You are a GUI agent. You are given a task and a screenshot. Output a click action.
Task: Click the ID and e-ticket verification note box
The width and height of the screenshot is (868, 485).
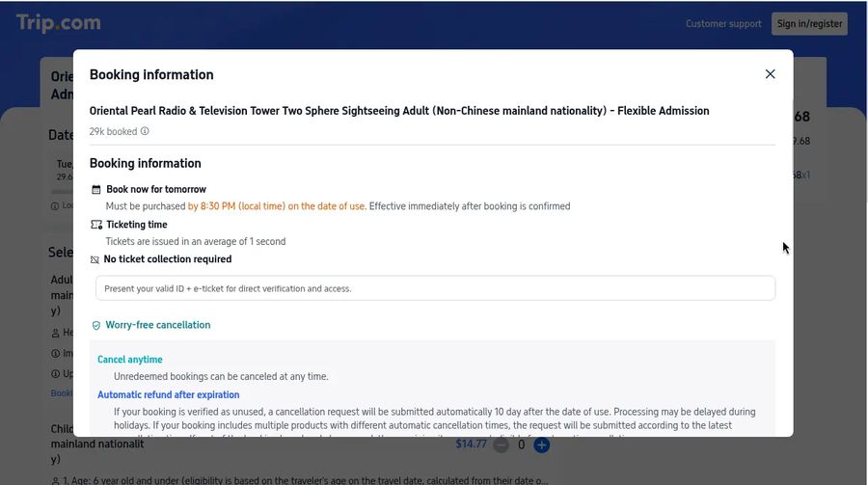pos(435,288)
